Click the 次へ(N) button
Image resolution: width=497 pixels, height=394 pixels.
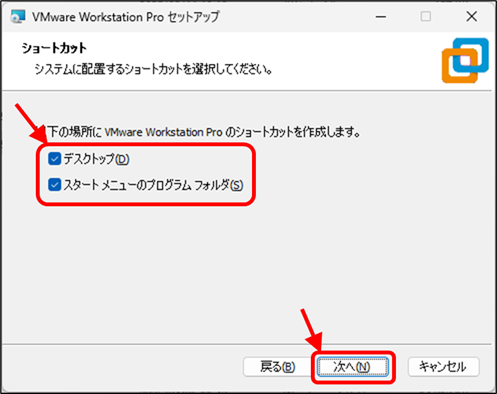tap(353, 367)
